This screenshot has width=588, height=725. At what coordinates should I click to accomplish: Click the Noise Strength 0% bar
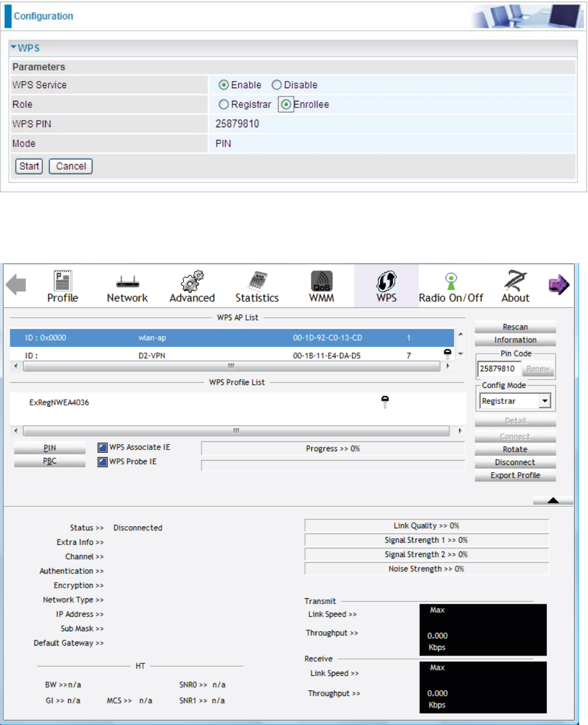(427, 569)
